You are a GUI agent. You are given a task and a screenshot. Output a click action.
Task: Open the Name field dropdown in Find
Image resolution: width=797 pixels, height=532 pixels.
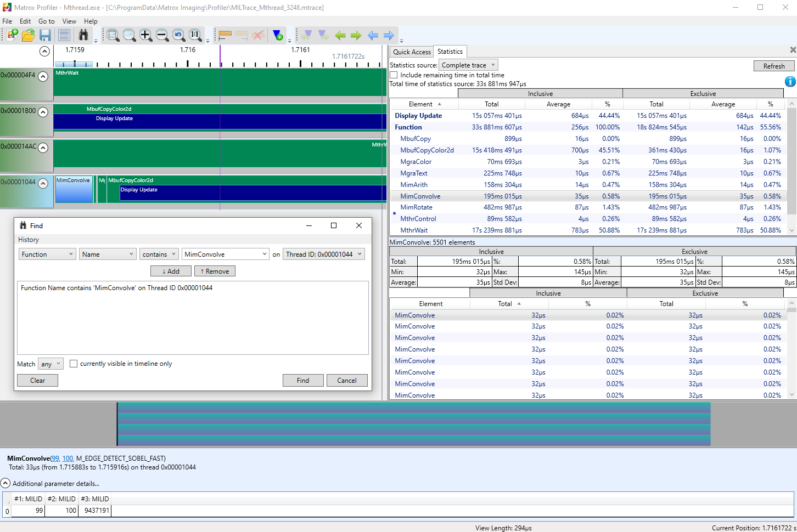coord(107,254)
